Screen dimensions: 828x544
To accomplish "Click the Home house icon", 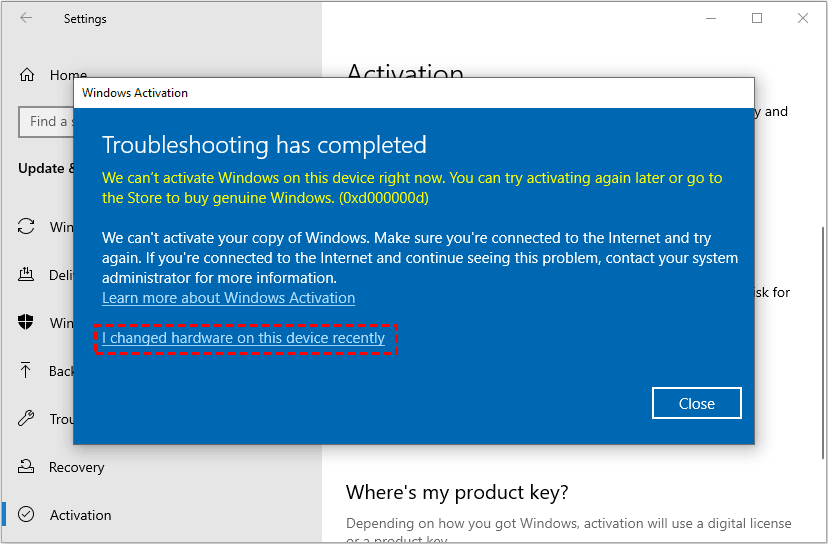I will coord(27,75).
